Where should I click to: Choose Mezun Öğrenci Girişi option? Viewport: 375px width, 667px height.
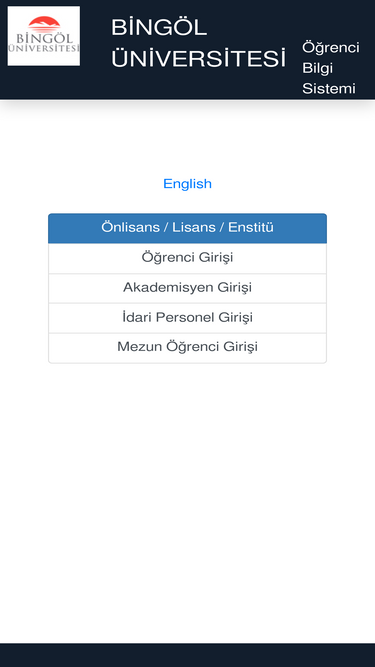pyautogui.click(x=188, y=348)
